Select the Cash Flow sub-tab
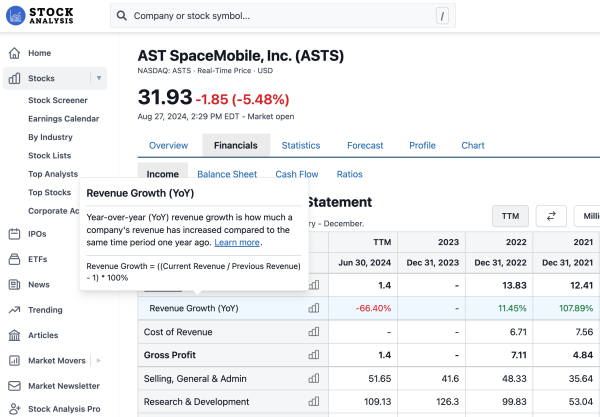Screen dimensions: 600x417 point(296,174)
